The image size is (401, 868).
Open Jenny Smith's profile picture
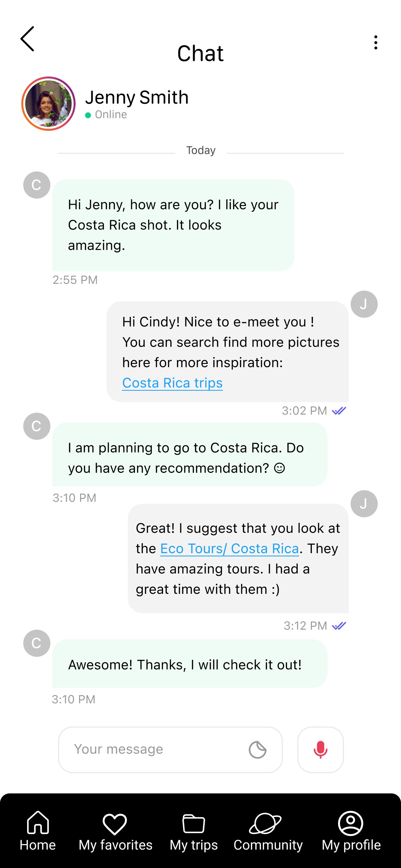click(x=48, y=103)
